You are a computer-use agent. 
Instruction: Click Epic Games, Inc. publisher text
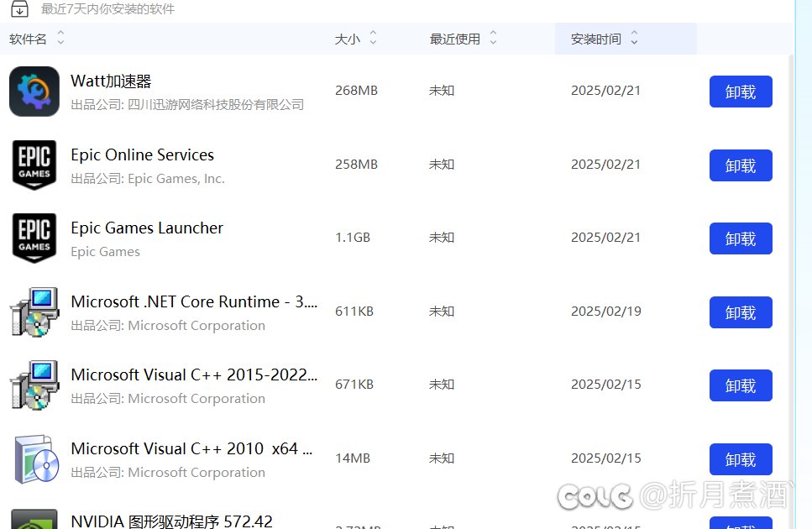tap(176, 179)
